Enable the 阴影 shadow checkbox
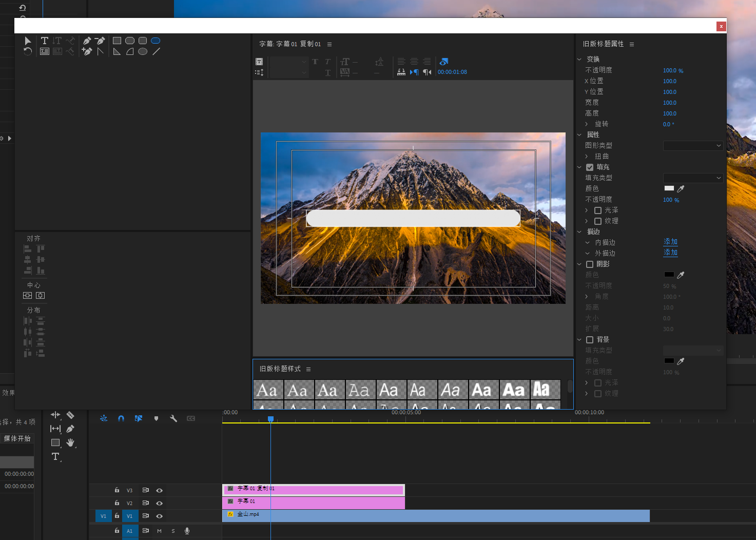The height and width of the screenshot is (540, 756). pos(590,264)
